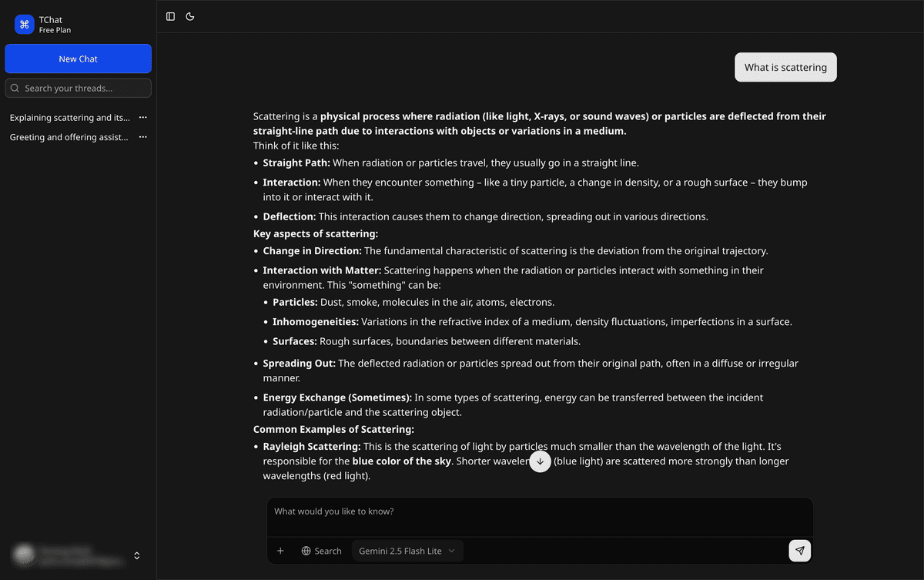Expand the user account menu chevron
Image resolution: width=924 pixels, height=580 pixels.
(x=137, y=555)
